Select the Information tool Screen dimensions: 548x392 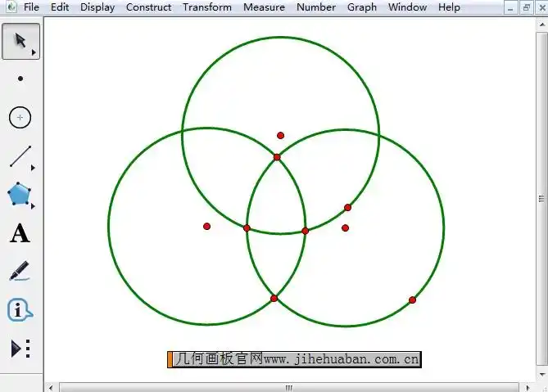20,310
